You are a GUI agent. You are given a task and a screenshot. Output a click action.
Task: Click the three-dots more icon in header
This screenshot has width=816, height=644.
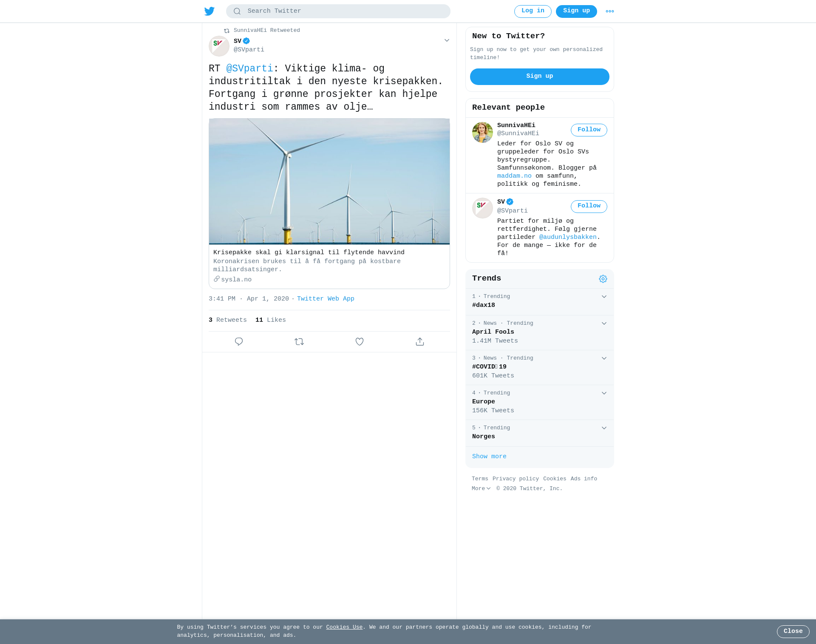610,11
